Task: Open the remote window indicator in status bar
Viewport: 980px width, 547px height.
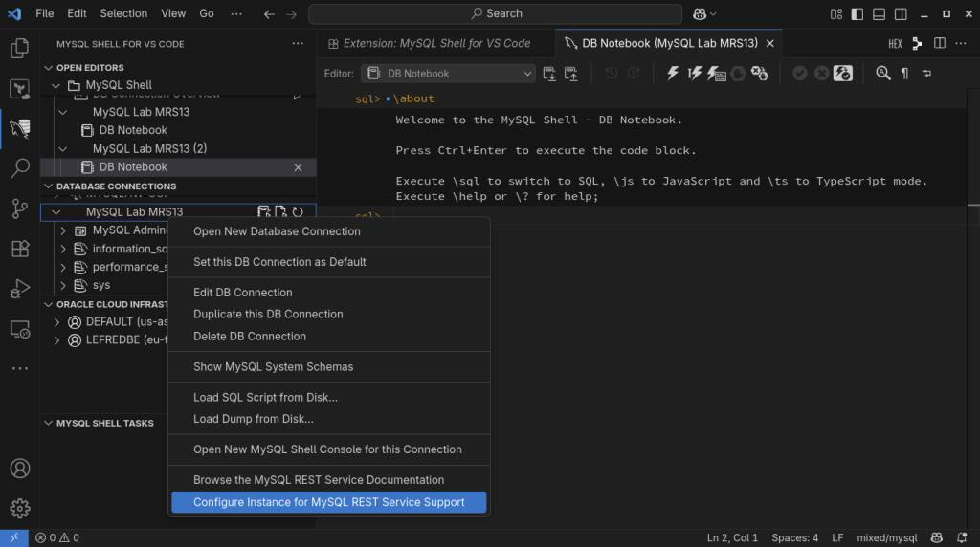Action: 13,537
